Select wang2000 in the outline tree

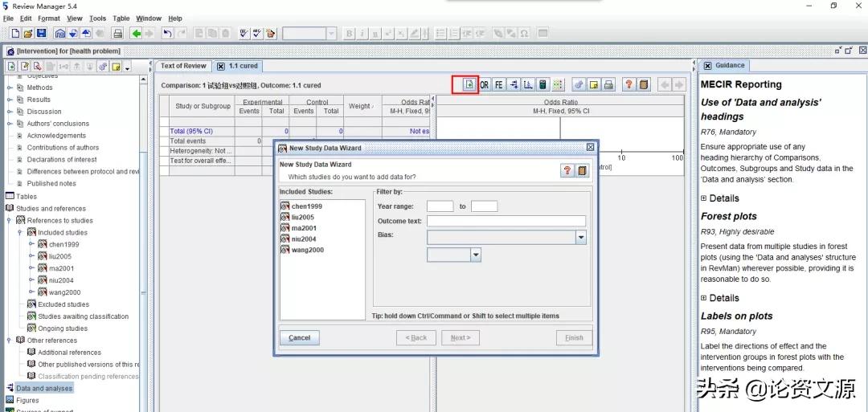click(x=65, y=292)
